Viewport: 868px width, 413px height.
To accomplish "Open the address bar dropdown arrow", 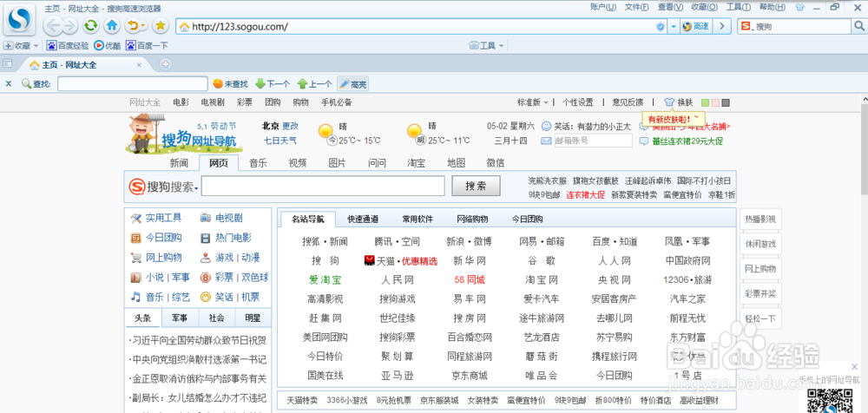I will [x=674, y=27].
